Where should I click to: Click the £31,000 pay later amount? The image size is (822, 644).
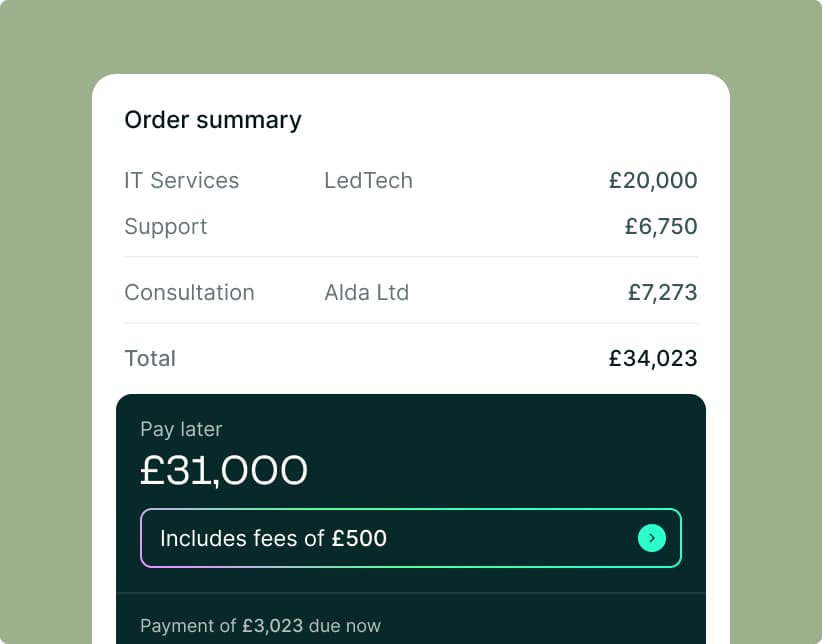click(224, 470)
